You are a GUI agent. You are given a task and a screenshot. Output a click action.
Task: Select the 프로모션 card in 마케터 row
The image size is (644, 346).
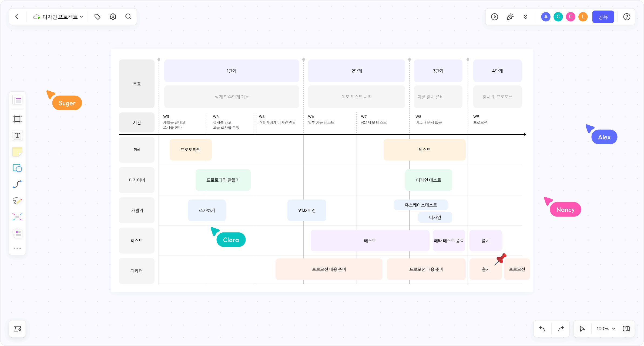517,269
